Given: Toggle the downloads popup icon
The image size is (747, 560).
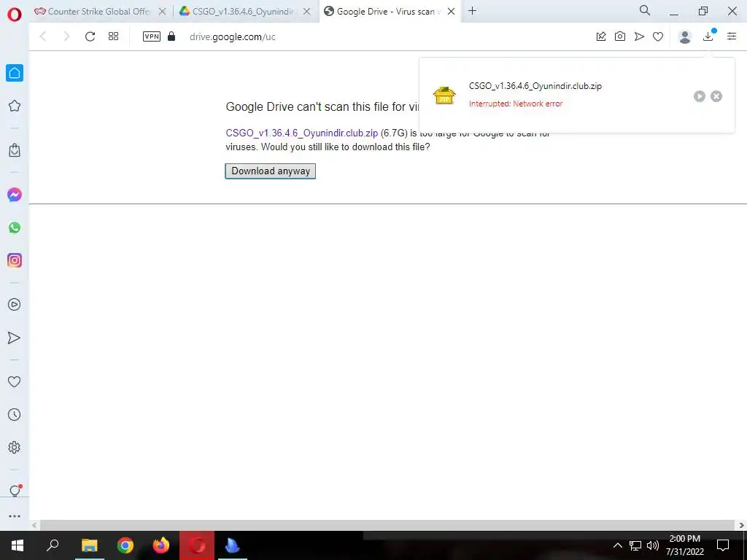Looking at the screenshot, I should pyautogui.click(x=708, y=36).
